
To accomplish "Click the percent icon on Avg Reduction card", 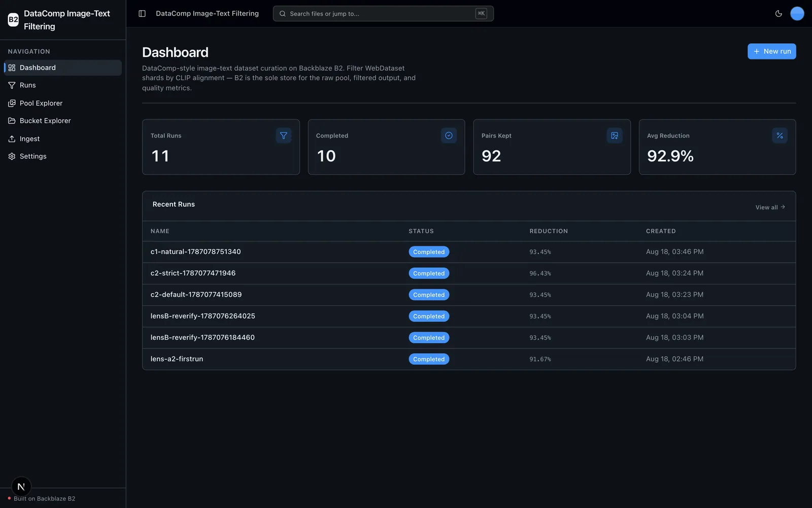I will [x=780, y=136].
